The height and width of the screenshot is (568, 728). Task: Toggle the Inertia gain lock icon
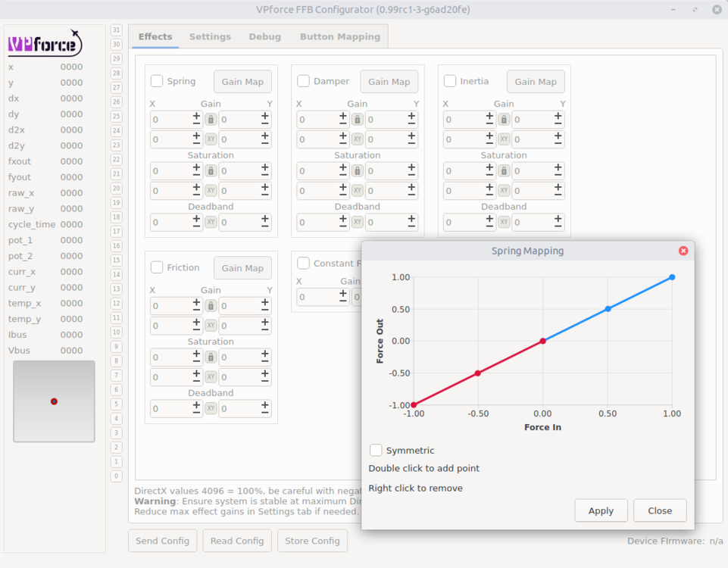coord(505,119)
